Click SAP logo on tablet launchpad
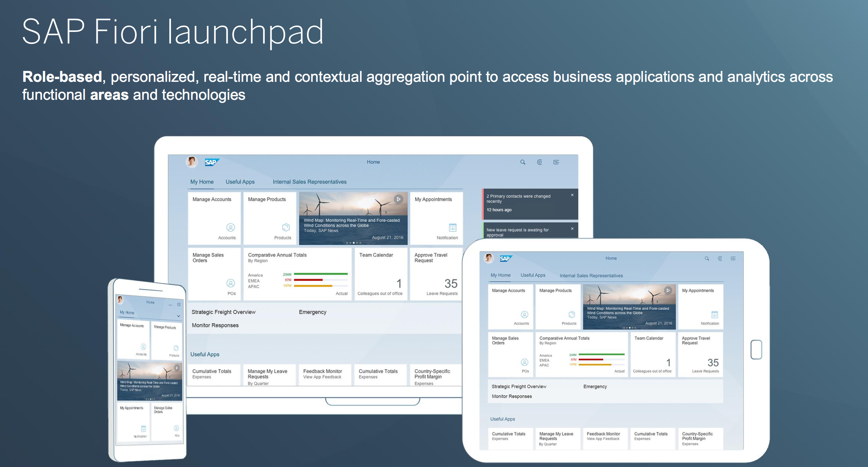 506,258
